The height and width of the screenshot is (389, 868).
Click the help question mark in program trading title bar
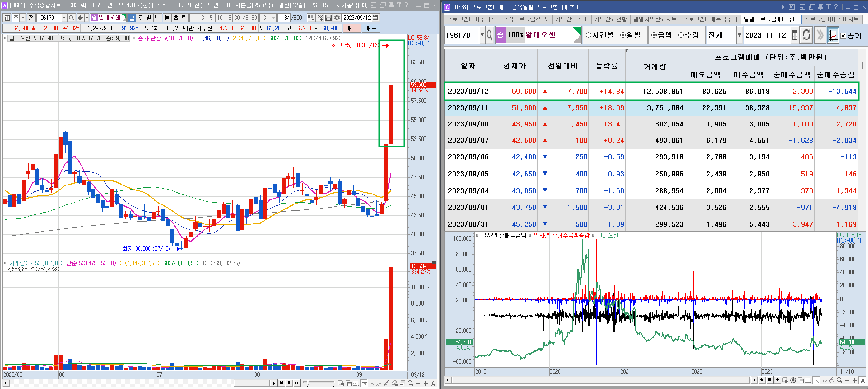point(836,7)
